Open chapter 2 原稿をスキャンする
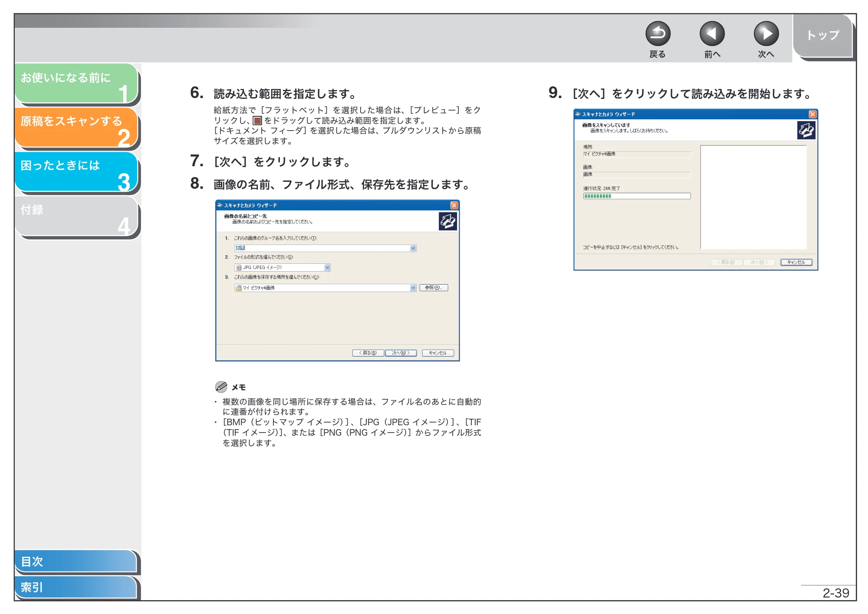This screenshot has height=614, width=868. pos(76,128)
